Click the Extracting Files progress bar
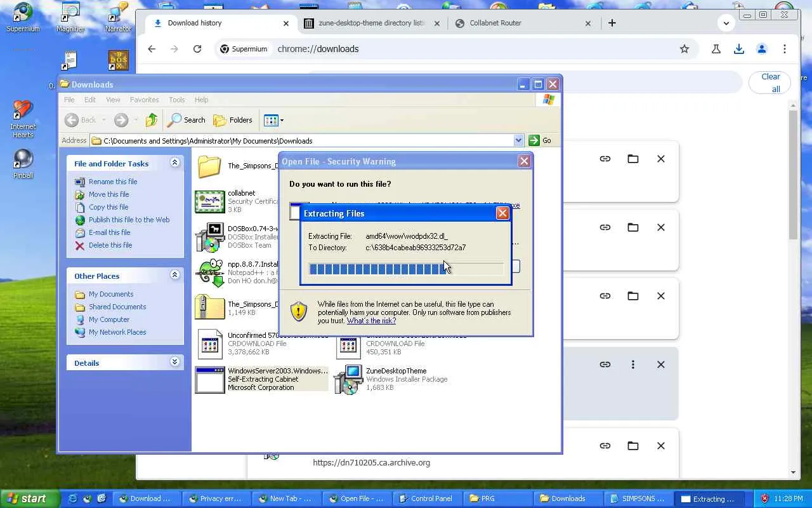The height and width of the screenshot is (508, 812). pyautogui.click(x=406, y=269)
